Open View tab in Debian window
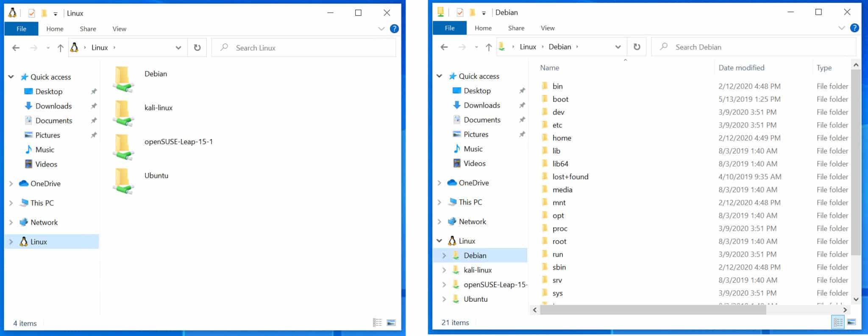Screen dimensions: 868x336 point(548,28)
